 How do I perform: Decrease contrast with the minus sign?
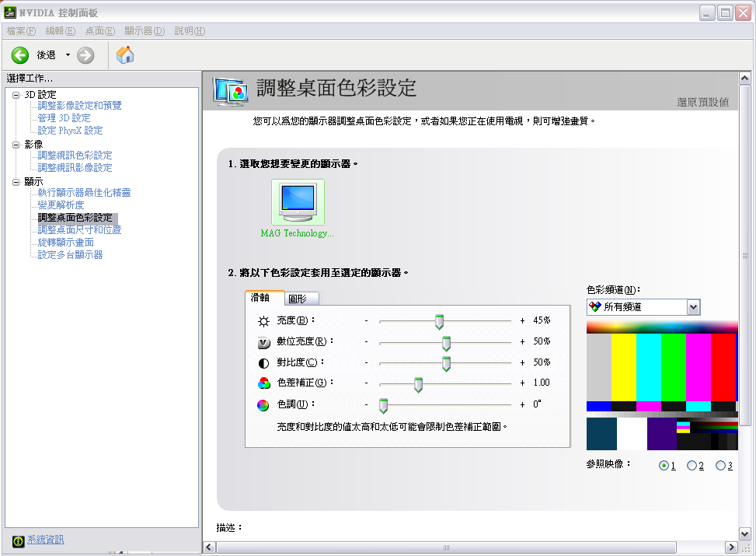point(367,362)
